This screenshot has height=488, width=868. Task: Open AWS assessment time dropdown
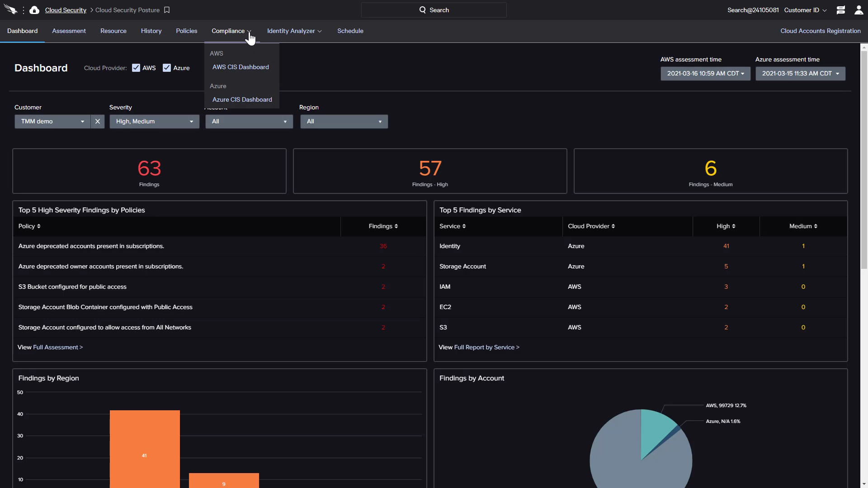tap(705, 74)
